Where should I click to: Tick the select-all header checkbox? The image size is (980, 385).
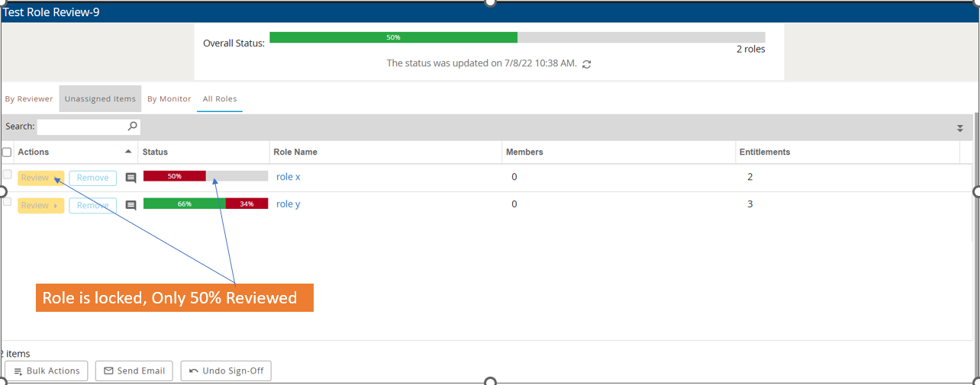pyautogui.click(x=7, y=152)
